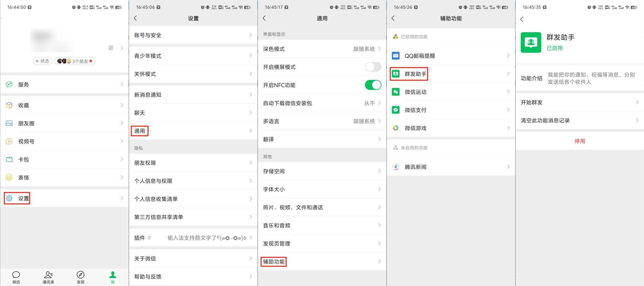Tap the 开始群发 entry

click(579, 102)
